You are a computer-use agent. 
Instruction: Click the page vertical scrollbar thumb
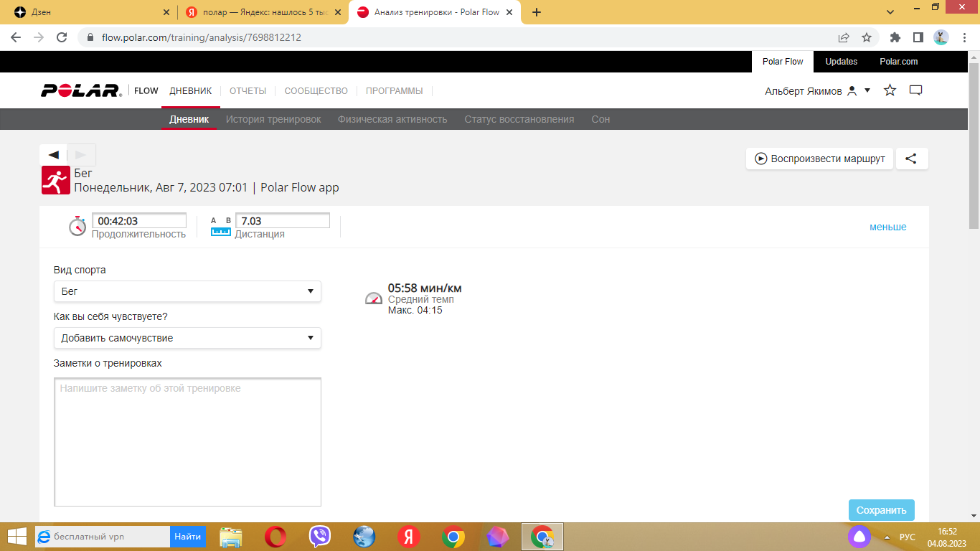[974, 146]
